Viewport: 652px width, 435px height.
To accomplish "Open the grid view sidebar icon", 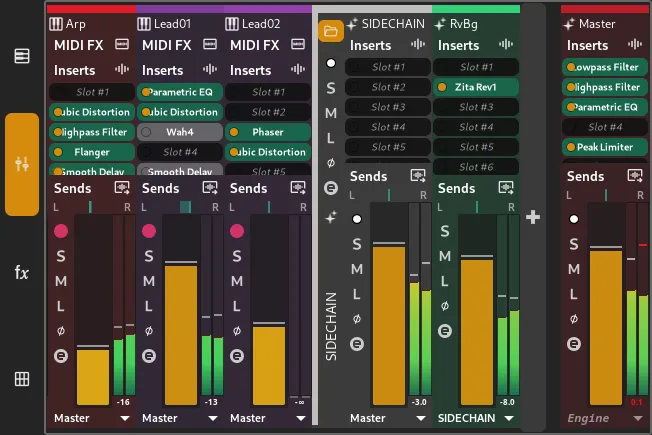I will pos(22,379).
